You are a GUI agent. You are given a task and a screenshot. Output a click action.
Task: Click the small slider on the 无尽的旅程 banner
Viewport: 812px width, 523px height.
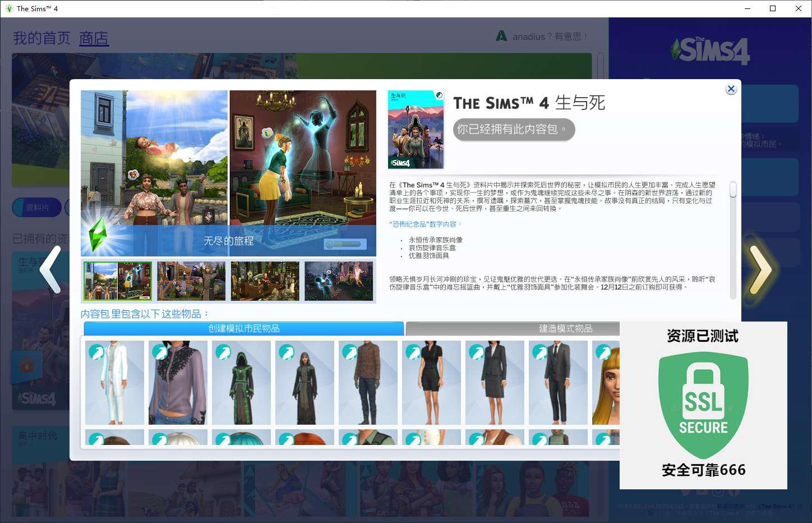(x=345, y=244)
